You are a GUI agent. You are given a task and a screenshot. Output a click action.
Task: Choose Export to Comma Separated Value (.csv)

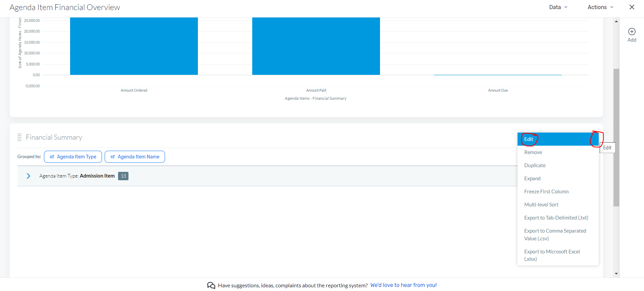click(558, 235)
